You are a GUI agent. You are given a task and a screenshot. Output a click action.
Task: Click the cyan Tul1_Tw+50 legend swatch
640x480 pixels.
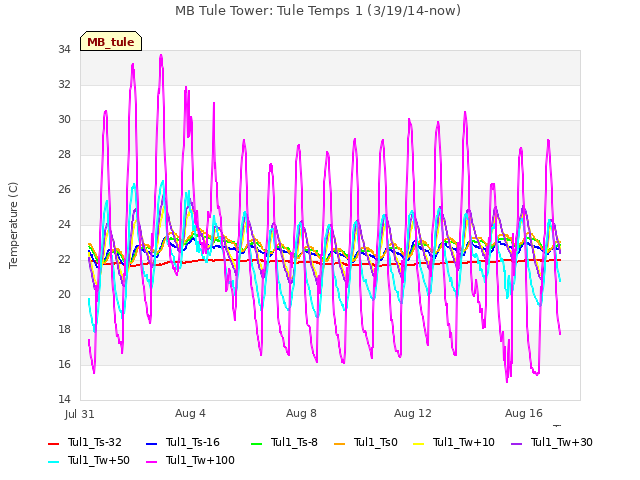pyautogui.click(x=54, y=462)
